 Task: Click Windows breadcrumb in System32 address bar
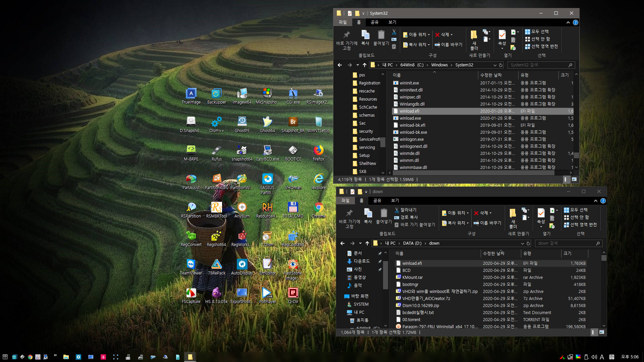(x=439, y=65)
